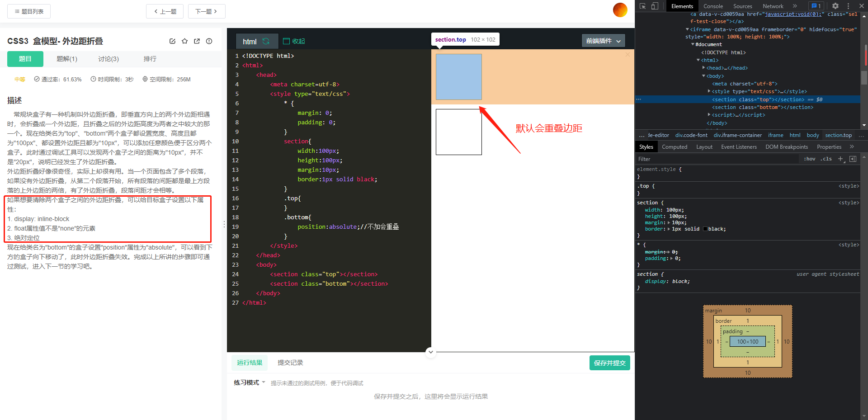868x420 pixels.
Task: Select div.iframe-container in the breadcrumb
Action: [x=737, y=135]
